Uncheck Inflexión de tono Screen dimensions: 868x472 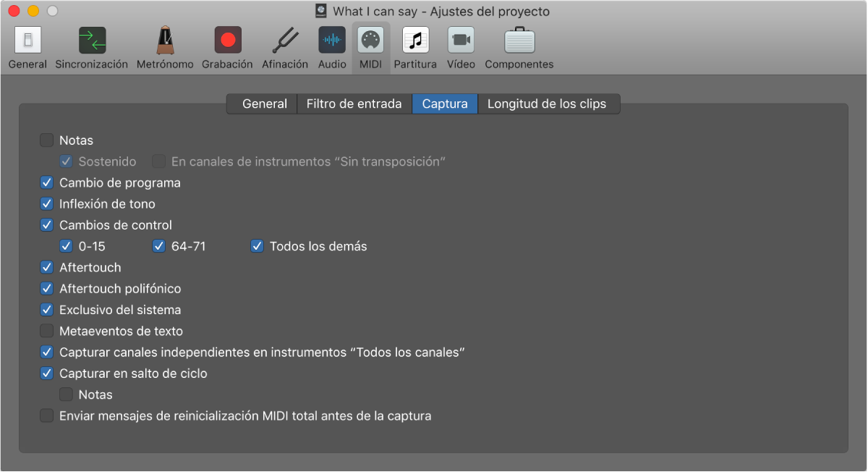[47, 204]
